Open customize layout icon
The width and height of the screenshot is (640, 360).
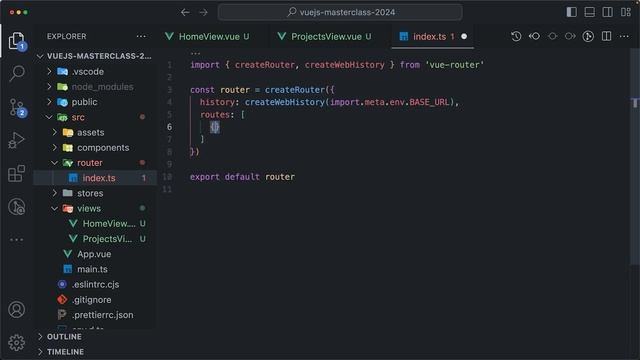626,12
